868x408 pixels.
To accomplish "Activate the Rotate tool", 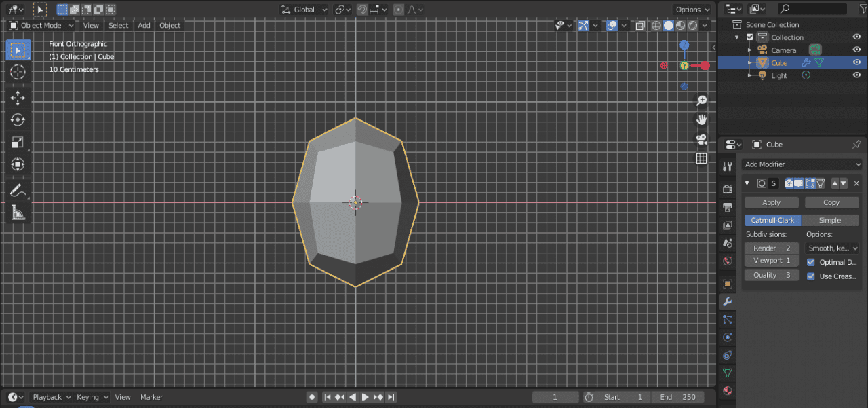I will [x=18, y=120].
